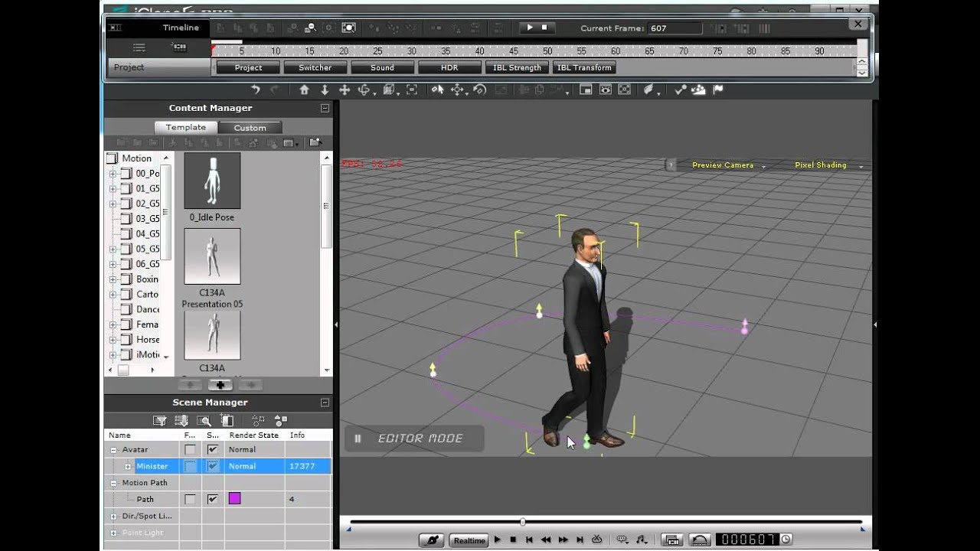Open the Show Timeline icon button

pos(671,540)
